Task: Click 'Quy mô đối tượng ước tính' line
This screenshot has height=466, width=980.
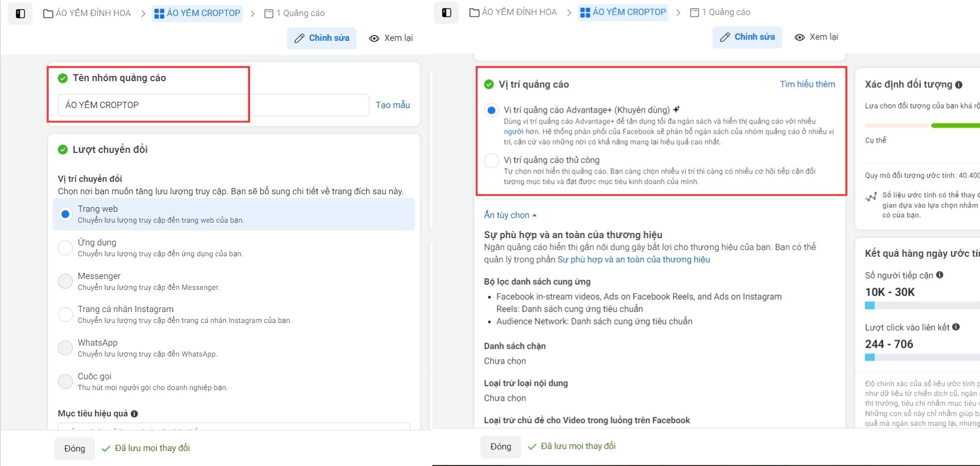Action: click(x=922, y=175)
